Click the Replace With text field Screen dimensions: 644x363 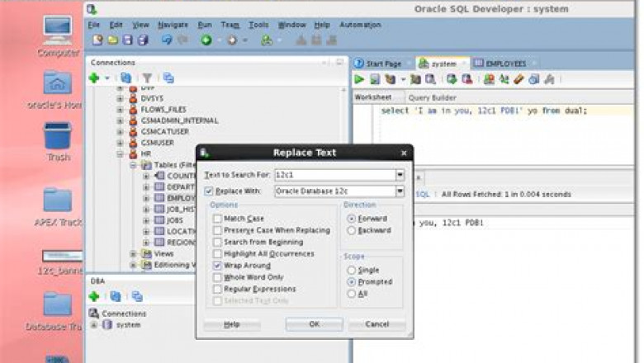[x=334, y=191]
